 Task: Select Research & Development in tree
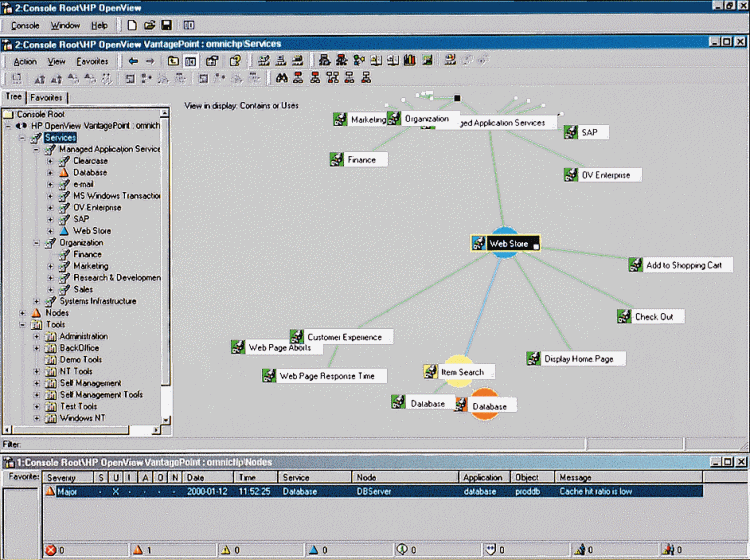coord(117,278)
